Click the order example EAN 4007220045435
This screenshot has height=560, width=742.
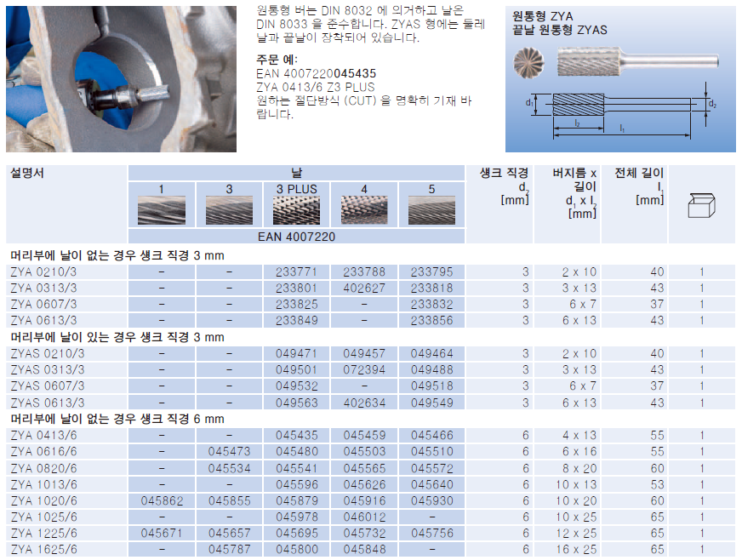(316, 73)
